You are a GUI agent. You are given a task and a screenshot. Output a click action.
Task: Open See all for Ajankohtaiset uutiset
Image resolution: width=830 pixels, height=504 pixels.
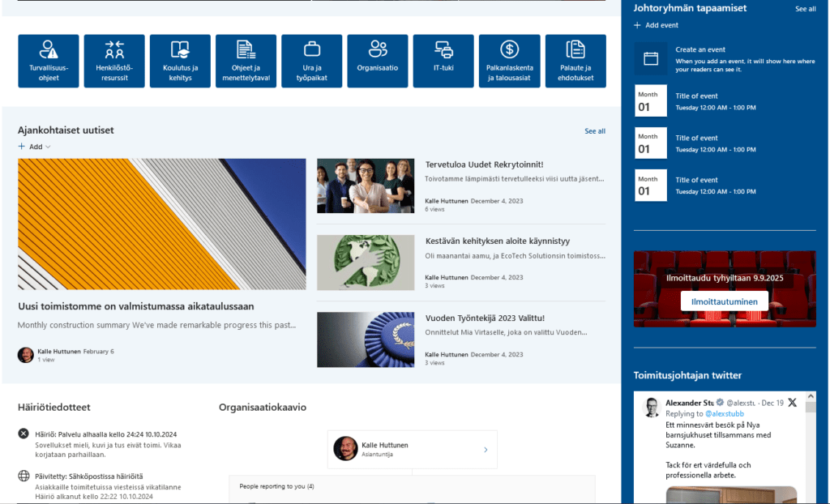coord(595,130)
